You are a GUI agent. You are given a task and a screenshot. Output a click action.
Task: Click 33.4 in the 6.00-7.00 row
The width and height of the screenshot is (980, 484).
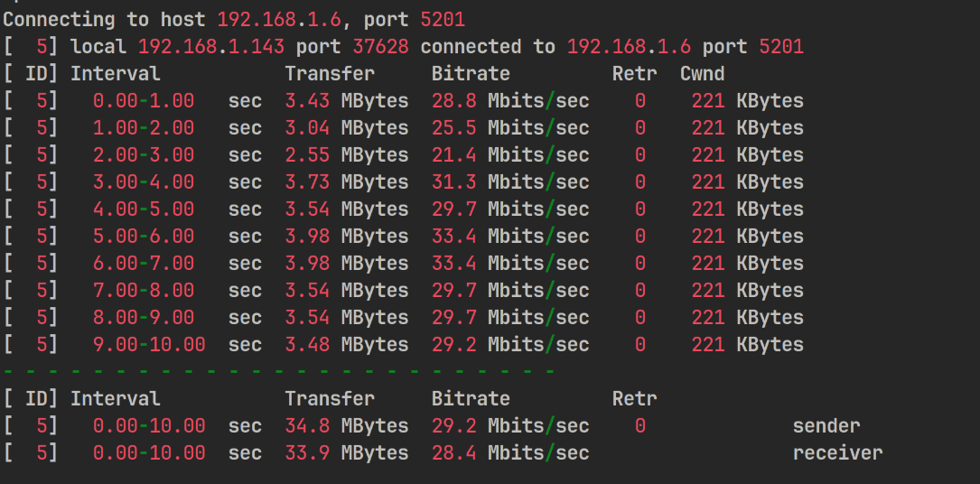point(453,264)
